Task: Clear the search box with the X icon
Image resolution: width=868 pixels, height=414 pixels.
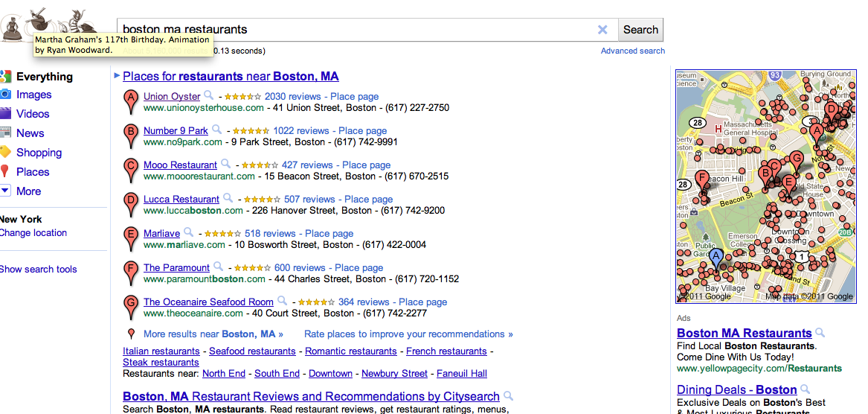Action: [x=602, y=30]
